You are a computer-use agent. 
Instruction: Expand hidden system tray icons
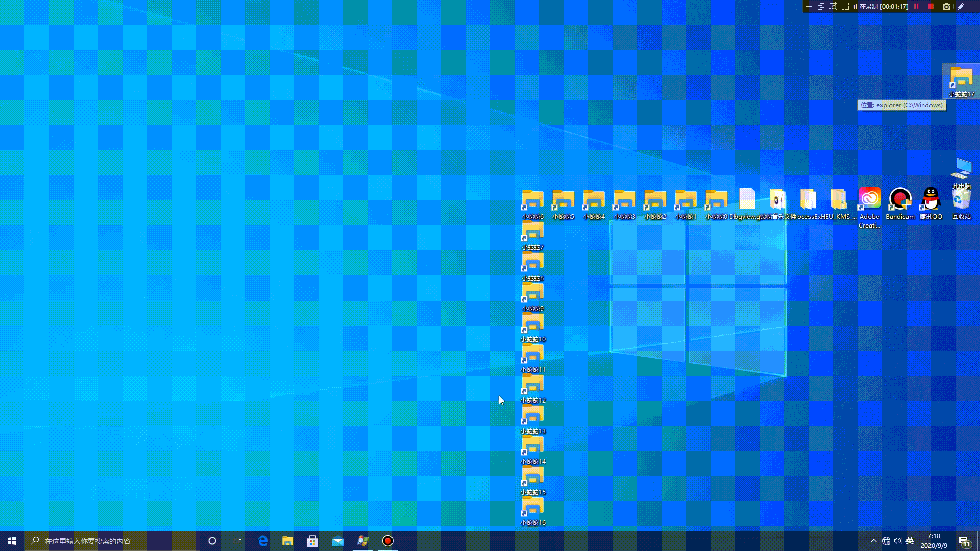[873, 541]
